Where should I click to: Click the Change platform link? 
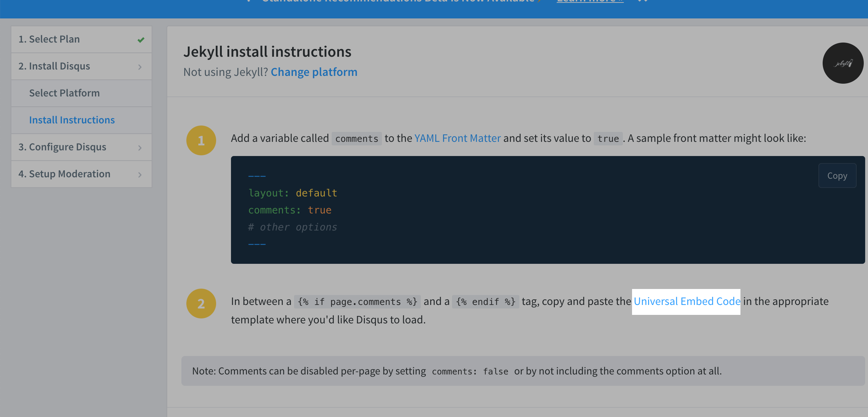314,71
